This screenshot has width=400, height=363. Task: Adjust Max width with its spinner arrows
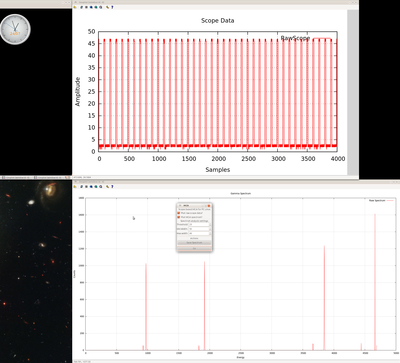pos(210,233)
